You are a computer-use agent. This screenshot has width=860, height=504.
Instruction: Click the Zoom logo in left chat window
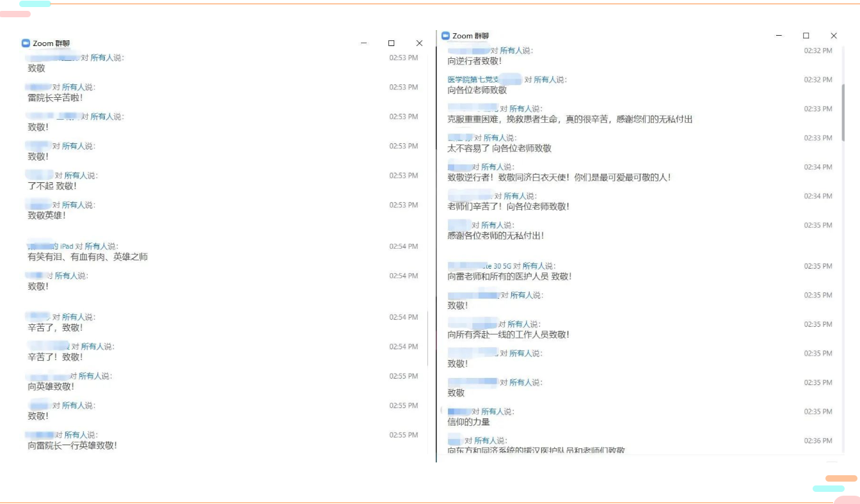click(x=26, y=43)
